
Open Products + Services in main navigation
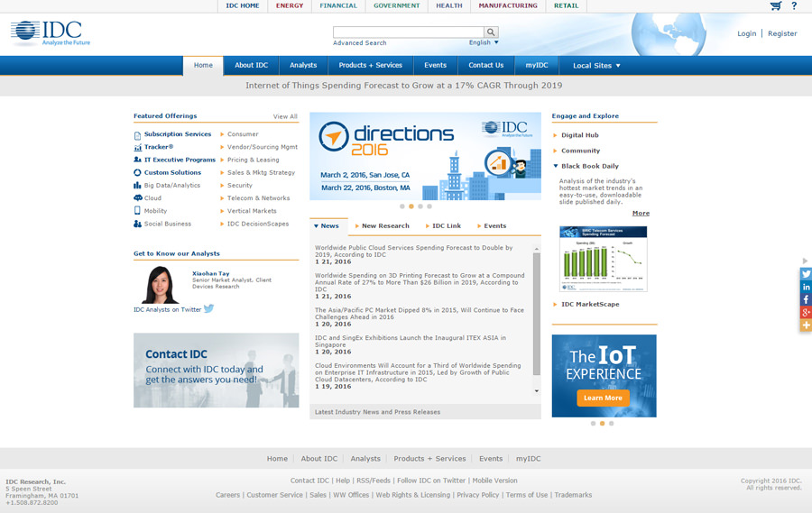pos(370,65)
